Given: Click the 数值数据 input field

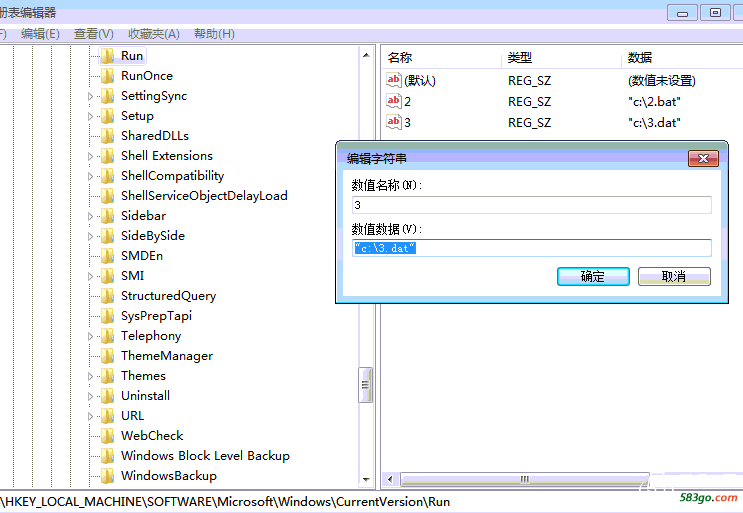Looking at the screenshot, I should point(531,248).
